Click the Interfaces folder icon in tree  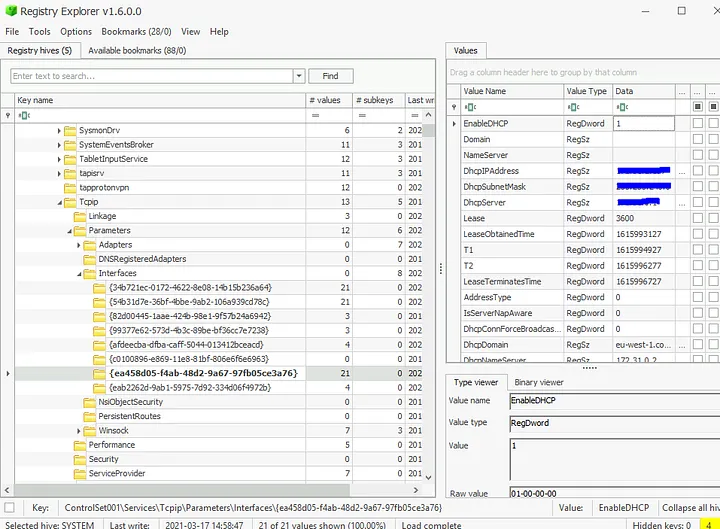[89, 273]
